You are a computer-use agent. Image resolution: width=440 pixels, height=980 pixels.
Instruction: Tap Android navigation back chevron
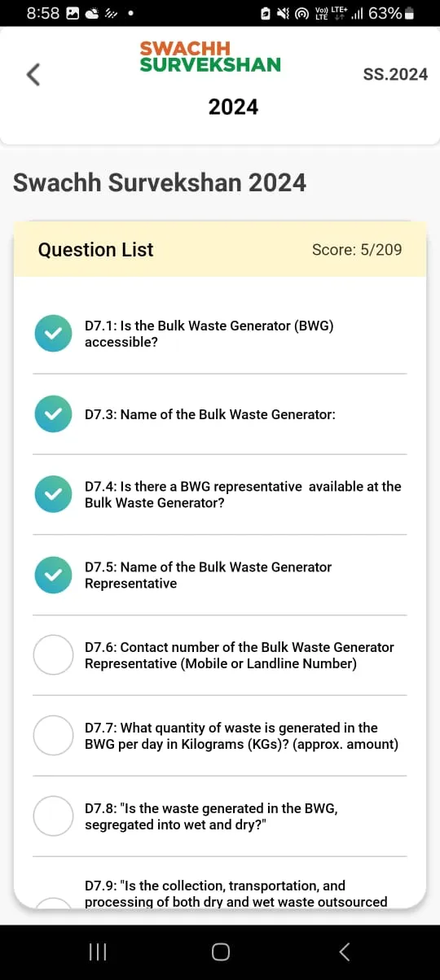point(344,952)
